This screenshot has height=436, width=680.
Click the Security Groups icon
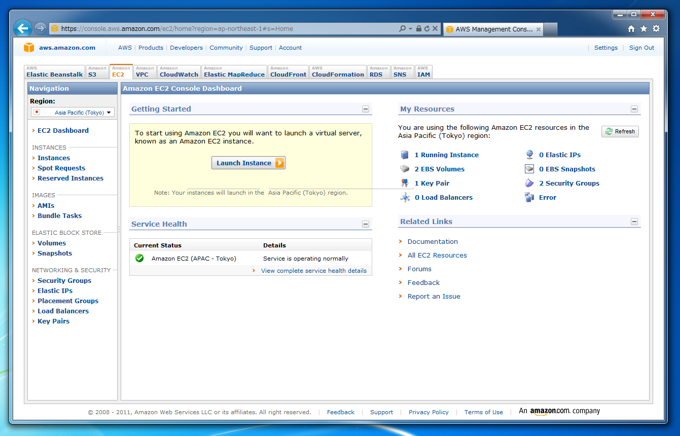(x=530, y=183)
